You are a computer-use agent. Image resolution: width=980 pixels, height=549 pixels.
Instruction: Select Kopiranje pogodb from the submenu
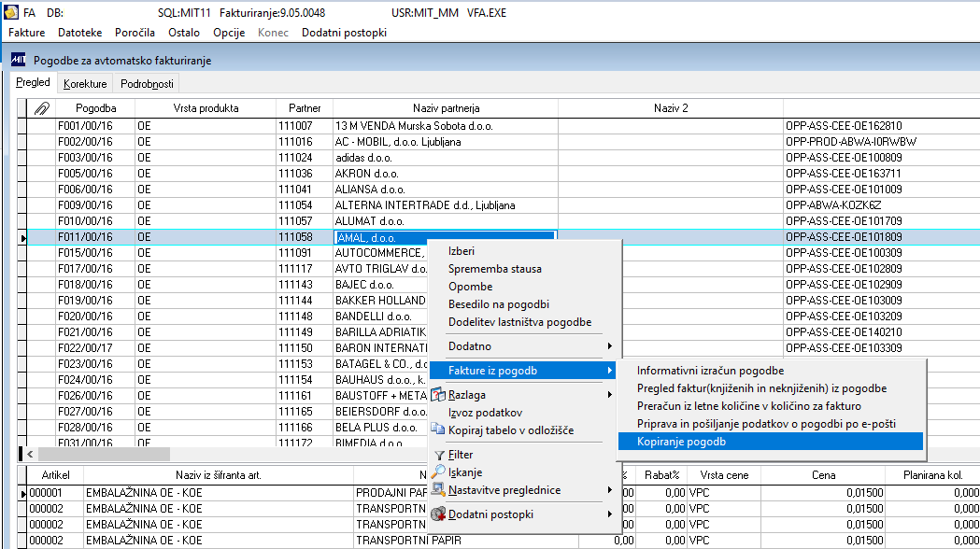(x=679, y=442)
